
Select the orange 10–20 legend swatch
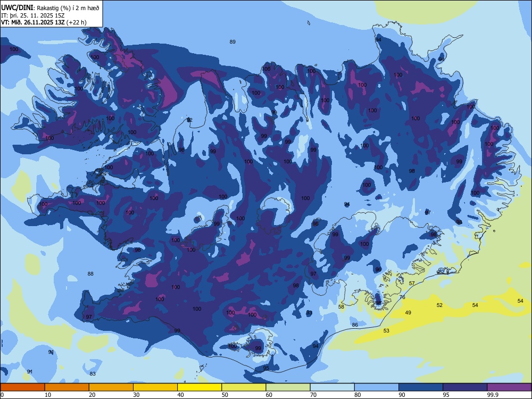click(67, 387)
